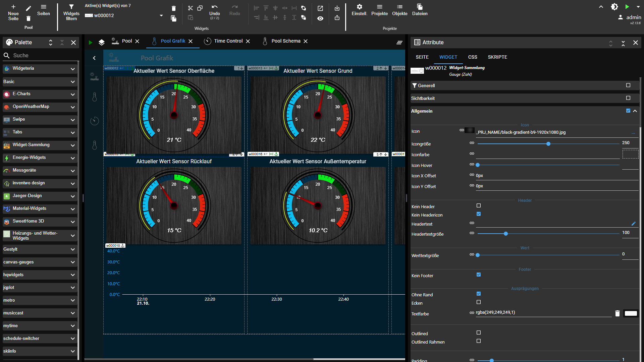Toggle the preview eye icon in toolbar
Image resolution: width=644 pixels, height=362 pixels.
(x=320, y=18)
